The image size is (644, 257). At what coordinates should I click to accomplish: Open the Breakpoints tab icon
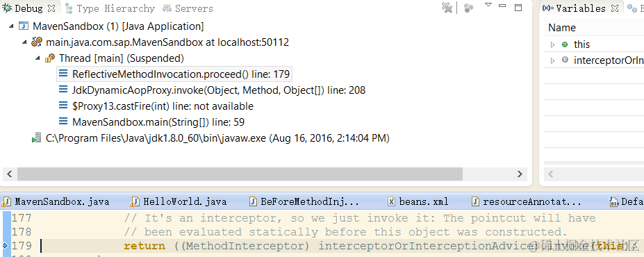[632, 8]
